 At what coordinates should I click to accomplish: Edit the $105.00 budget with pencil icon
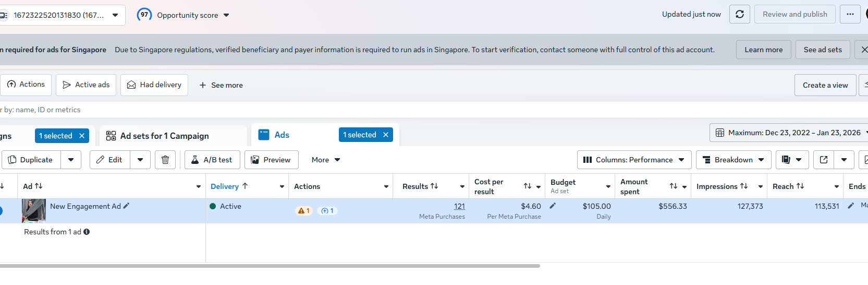(x=553, y=206)
